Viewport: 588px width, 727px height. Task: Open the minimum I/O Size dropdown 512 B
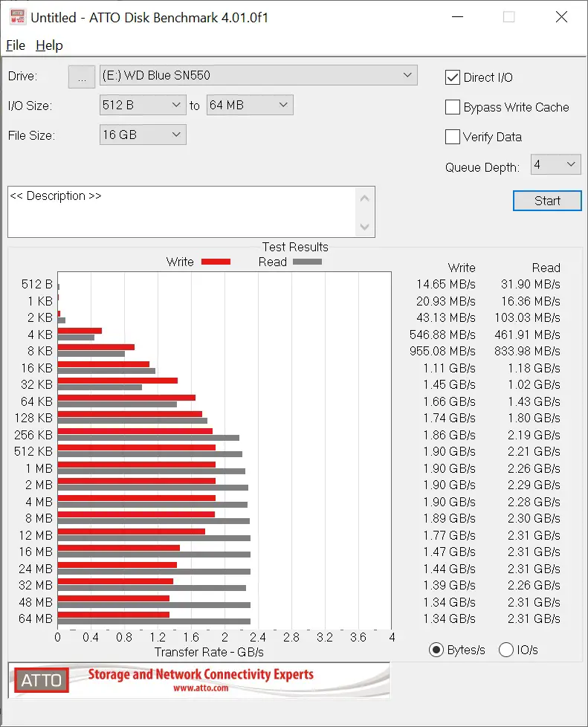tap(143, 105)
